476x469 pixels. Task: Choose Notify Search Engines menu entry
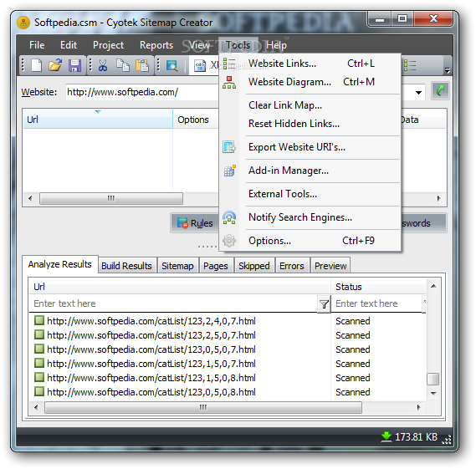[310, 217]
